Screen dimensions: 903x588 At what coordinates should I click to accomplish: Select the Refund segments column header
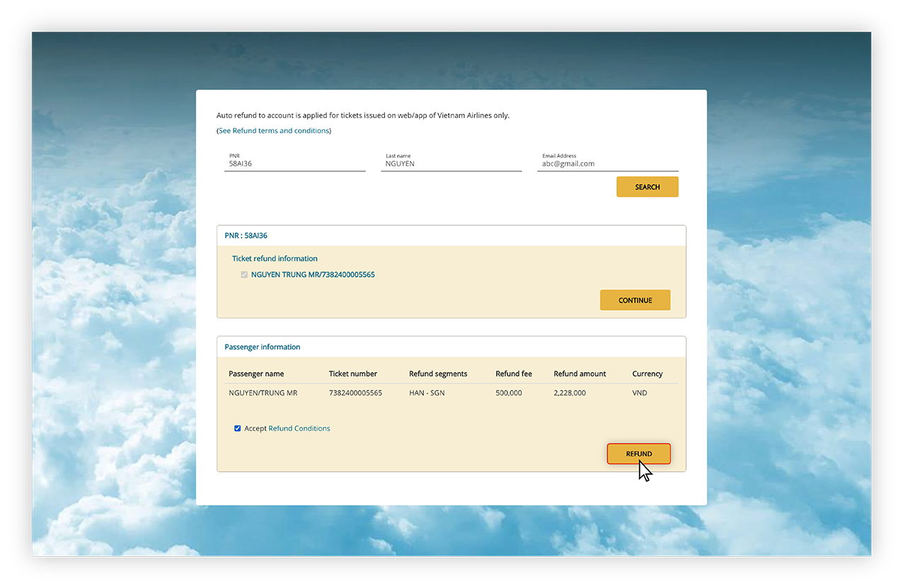point(438,373)
